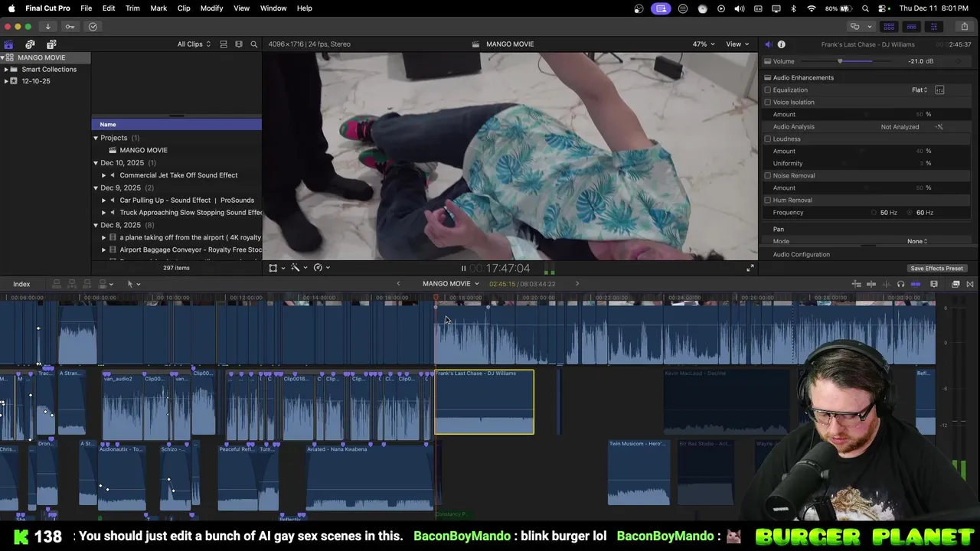Select Commercial Jet Take Off Sound Effect clip
Screen dimensions: 980x551
[178, 175]
